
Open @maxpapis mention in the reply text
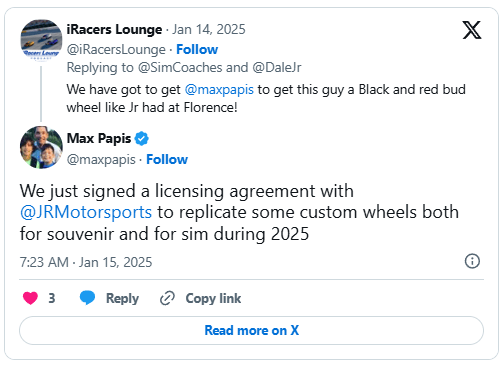point(219,90)
